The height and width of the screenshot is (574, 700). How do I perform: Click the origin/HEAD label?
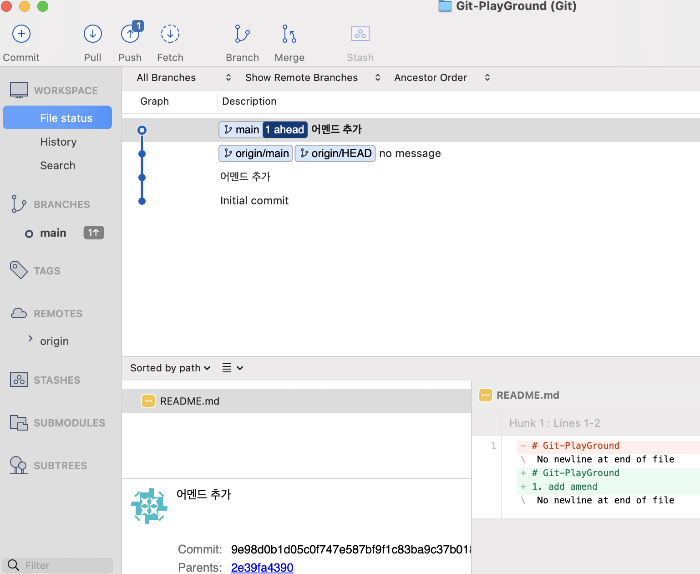(x=335, y=154)
